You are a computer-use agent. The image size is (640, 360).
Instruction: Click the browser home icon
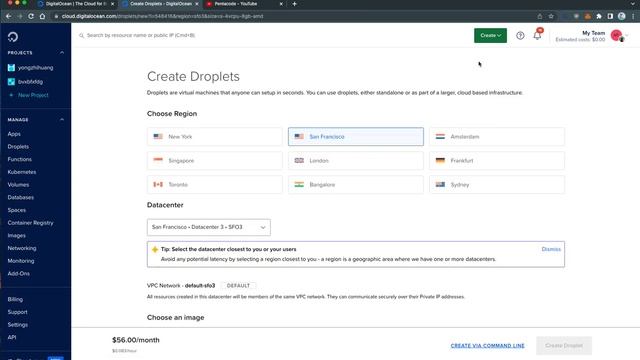42,16
